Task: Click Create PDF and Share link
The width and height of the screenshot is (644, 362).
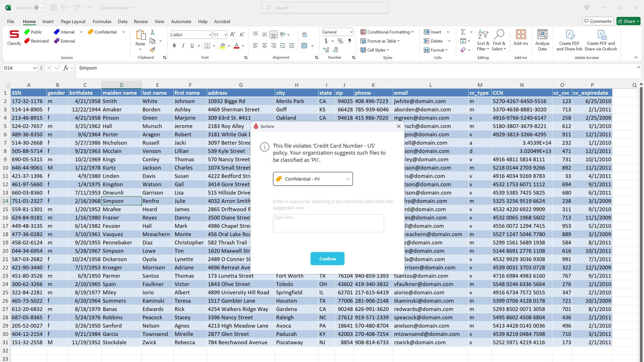Action: tap(569, 40)
